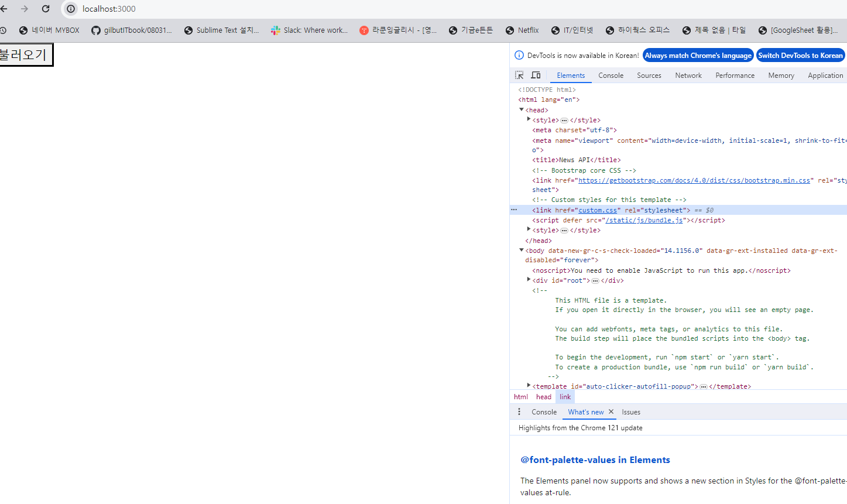Select the noscript element line
This screenshot has height=504, width=847.
point(661,270)
